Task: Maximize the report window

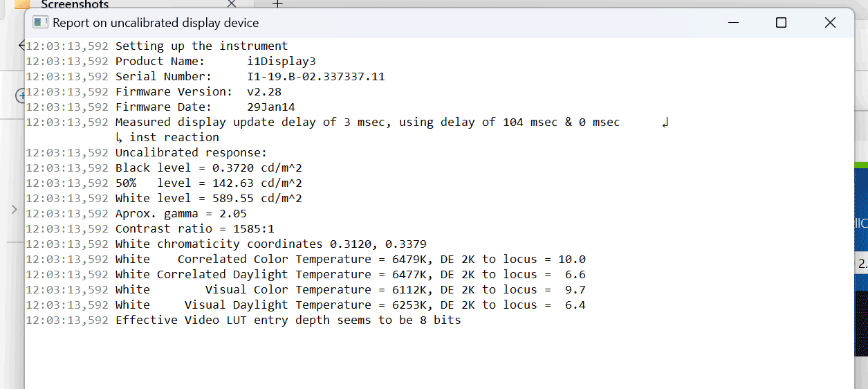Action: pos(781,23)
